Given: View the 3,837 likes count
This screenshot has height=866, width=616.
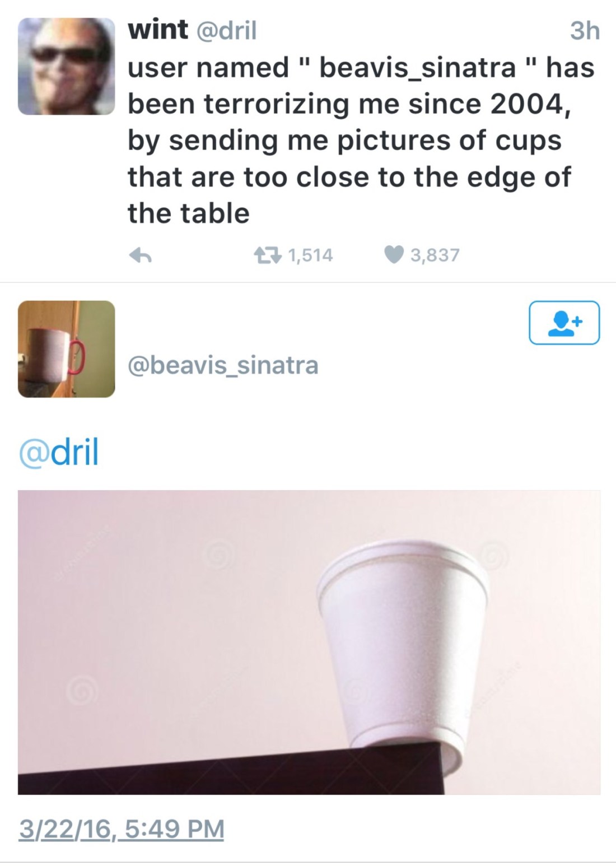Looking at the screenshot, I should coord(435,255).
